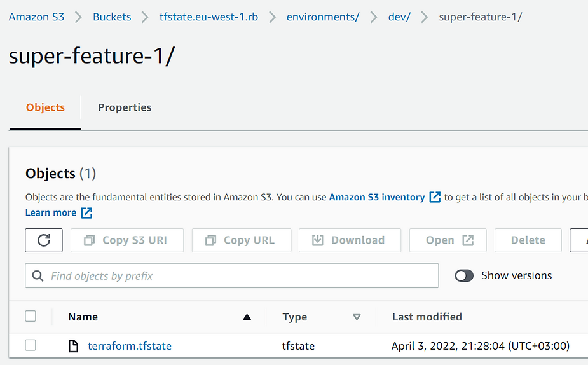Select the terraform.tfstate row checkbox
The image size is (588, 365).
tap(31, 345)
